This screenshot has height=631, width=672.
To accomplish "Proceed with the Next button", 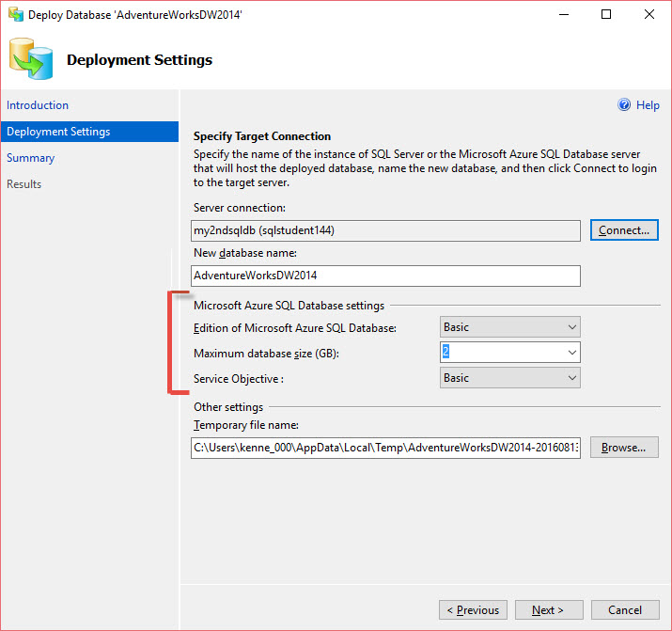I will click(x=549, y=610).
